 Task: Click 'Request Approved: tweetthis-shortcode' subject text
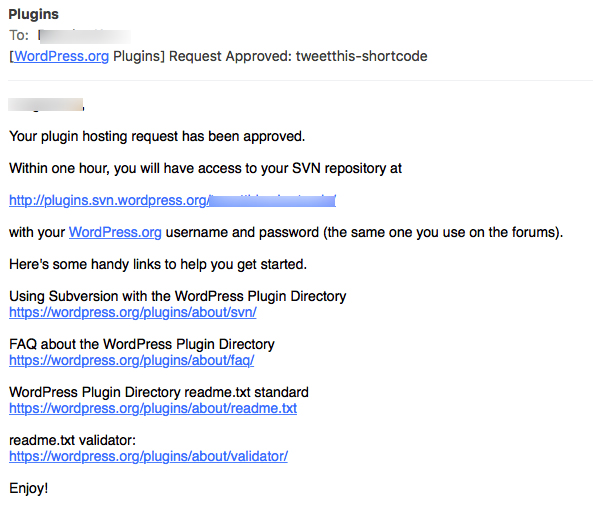(298, 56)
